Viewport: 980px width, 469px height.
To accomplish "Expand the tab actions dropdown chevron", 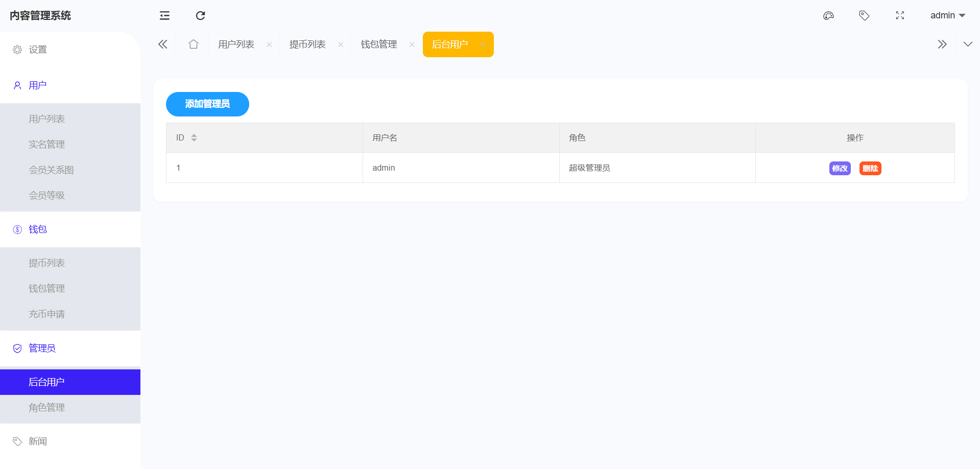I will tap(967, 44).
